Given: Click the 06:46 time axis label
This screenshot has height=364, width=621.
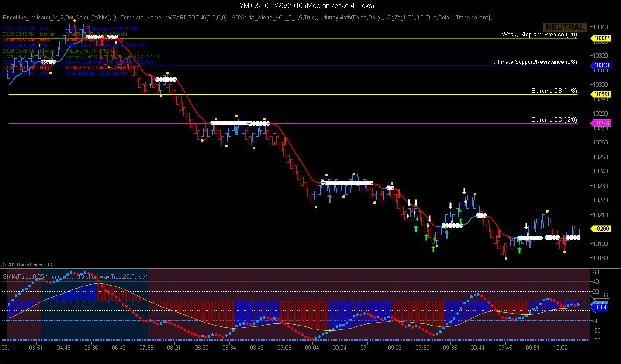Looking at the screenshot, I should [x=119, y=347].
